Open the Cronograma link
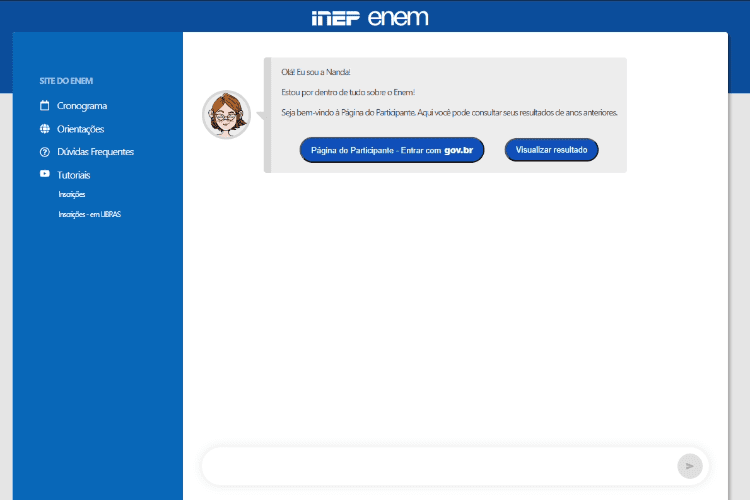This screenshot has width=750, height=500. [82, 106]
